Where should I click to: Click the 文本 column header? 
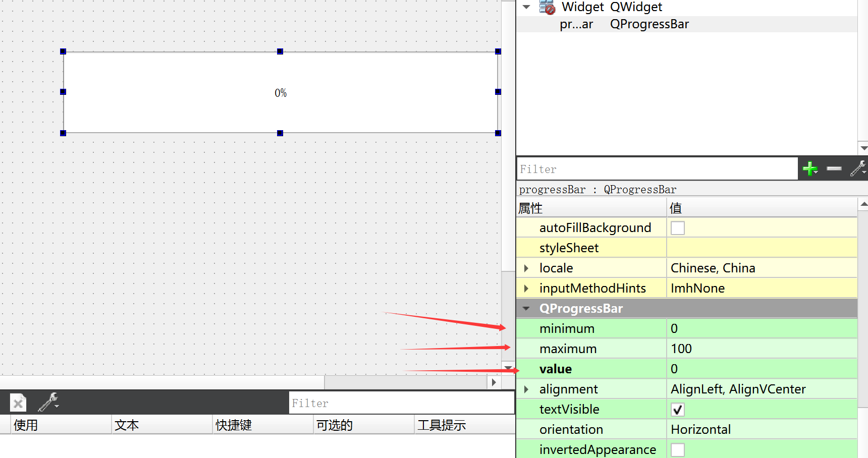tap(161, 425)
